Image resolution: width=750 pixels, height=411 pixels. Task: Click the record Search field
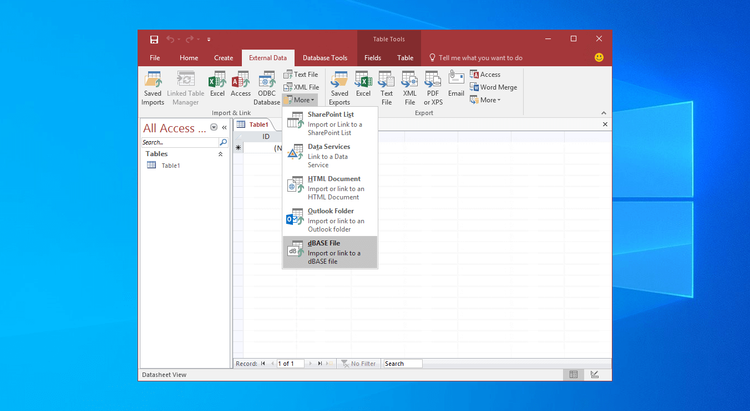(x=403, y=364)
